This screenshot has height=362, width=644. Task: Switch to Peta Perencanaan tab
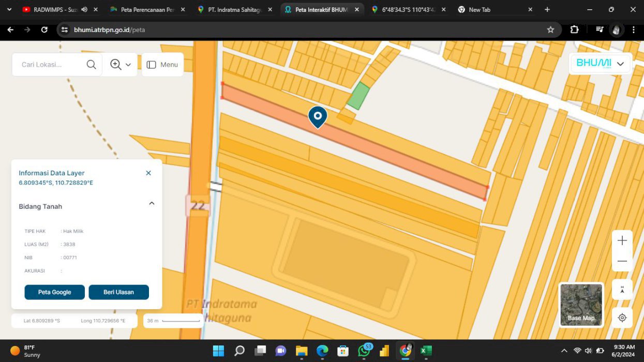pyautogui.click(x=147, y=9)
